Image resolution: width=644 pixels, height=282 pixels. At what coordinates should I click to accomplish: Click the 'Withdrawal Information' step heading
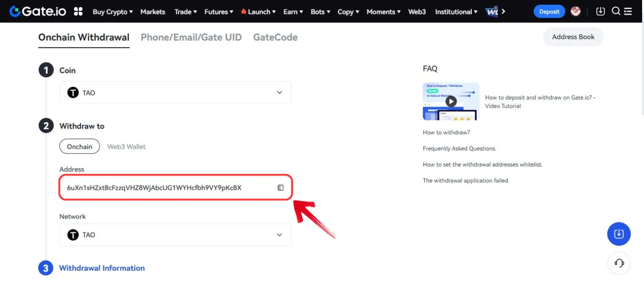(x=102, y=268)
